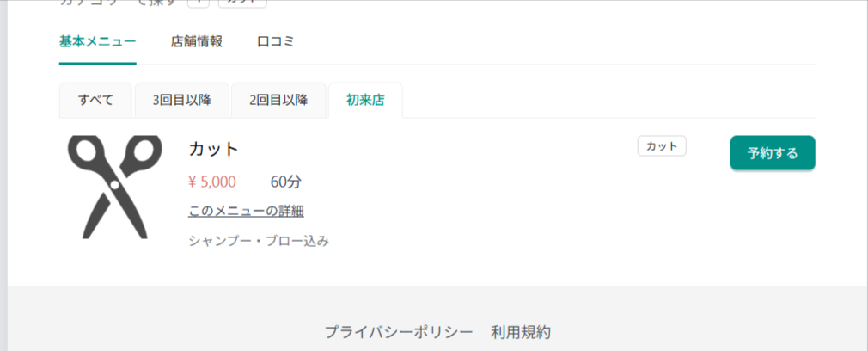This screenshot has width=868, height=351.
Task: Open the 口コミ reviews tab
Action: coord(276,41)
